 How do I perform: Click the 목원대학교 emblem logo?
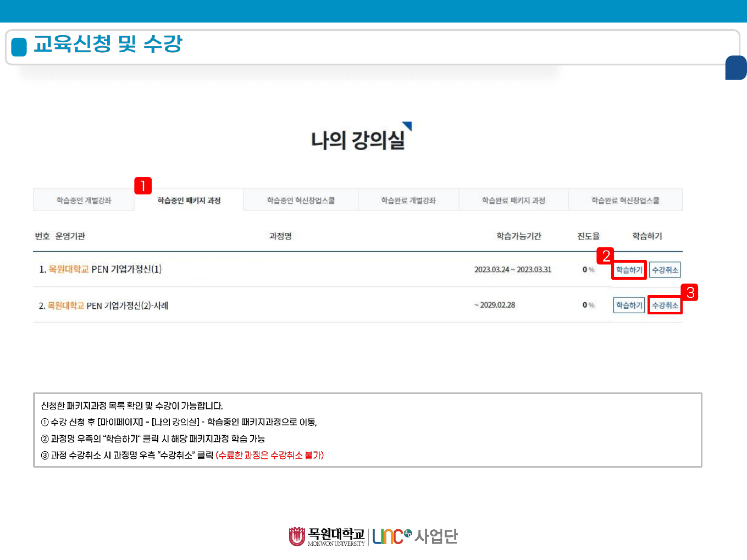pos(297,536)
